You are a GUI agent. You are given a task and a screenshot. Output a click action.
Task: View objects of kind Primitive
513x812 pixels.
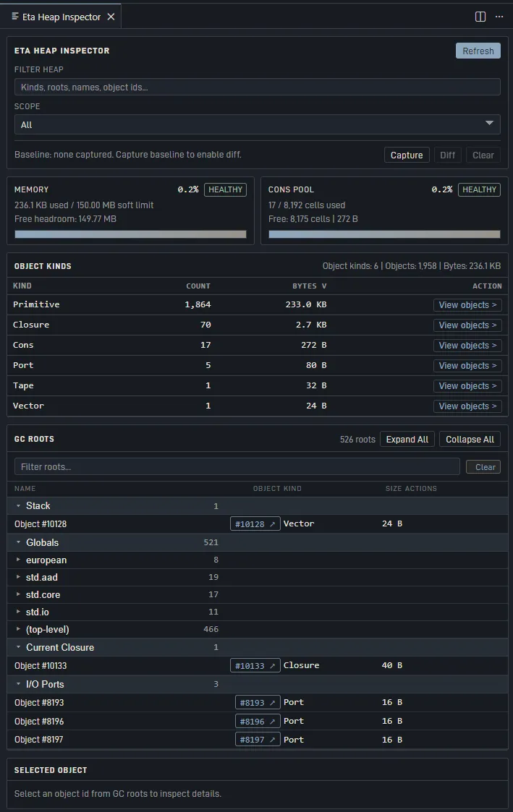click(467, 305)
